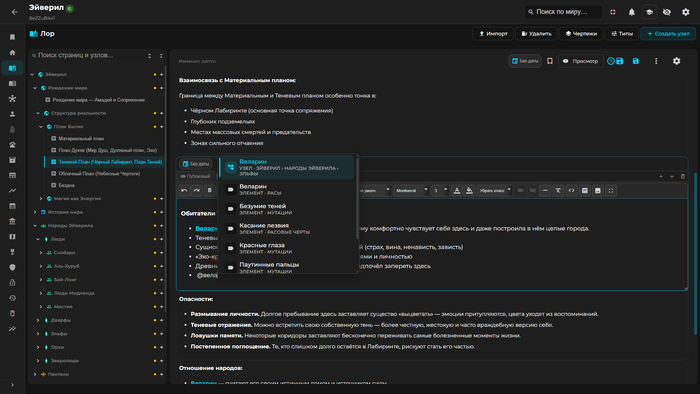Save the page with the disk icon
This screenshot has width=700, height=394.
click(x=636, y=61)
